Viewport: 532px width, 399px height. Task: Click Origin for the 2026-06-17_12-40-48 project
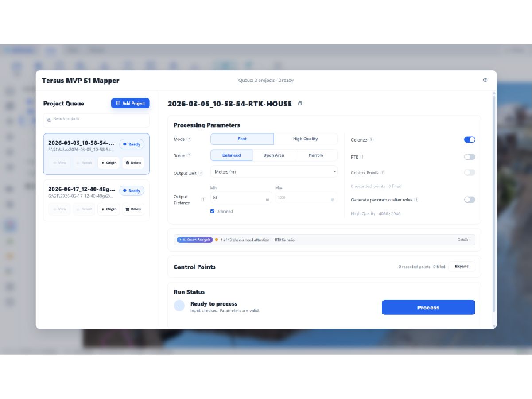pyautogui.click(x=109, y=209)
